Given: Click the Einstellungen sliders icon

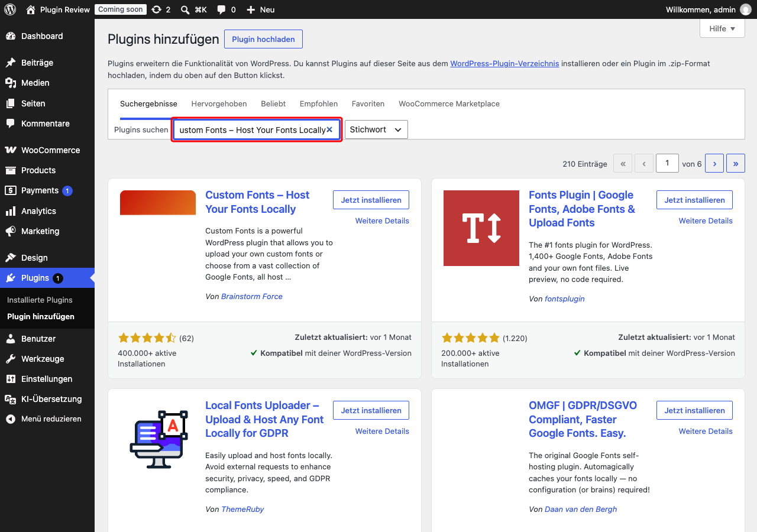Looking at the screenshot, I should click(x=11, y=379).
